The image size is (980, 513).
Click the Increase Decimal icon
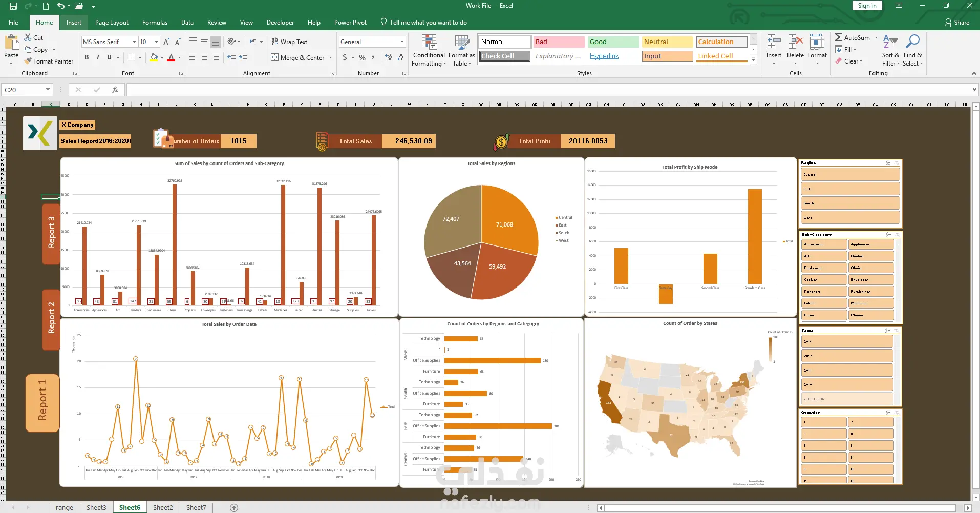(x=389, y=57)
